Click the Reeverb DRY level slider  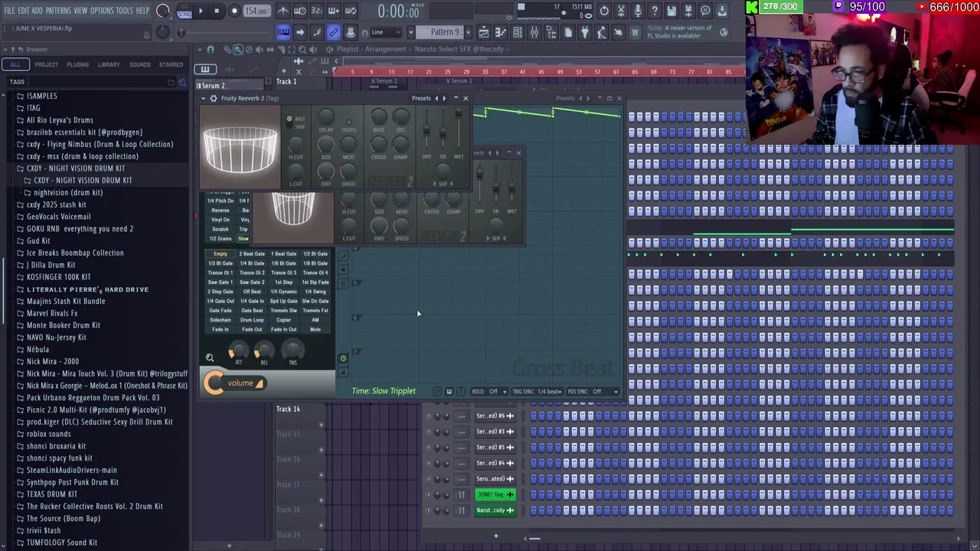pos(426,129)
